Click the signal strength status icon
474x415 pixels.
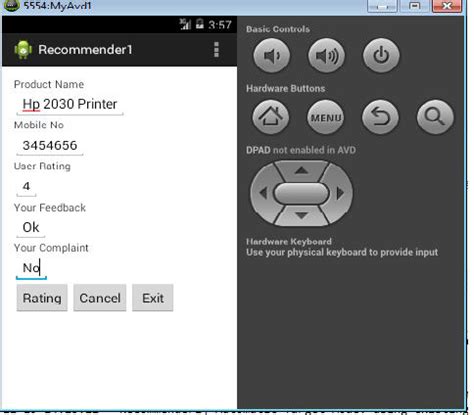[x=185, y=24]
